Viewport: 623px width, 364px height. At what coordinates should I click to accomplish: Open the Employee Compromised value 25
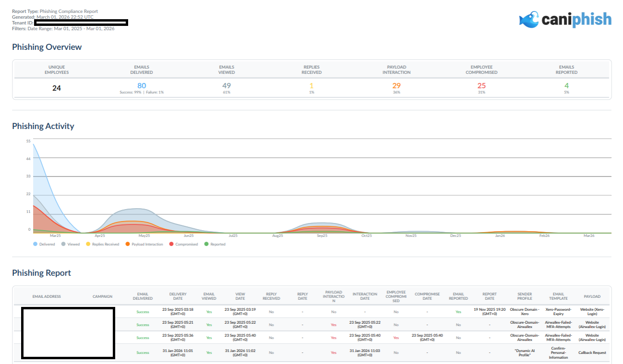point(481,86)
